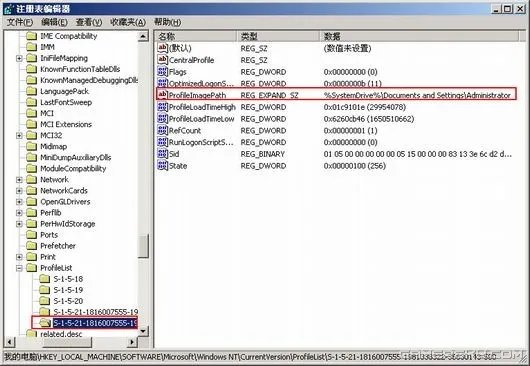530x366 pixels.
Task: Click the registry path in status bar
Action: click(250, 357)
